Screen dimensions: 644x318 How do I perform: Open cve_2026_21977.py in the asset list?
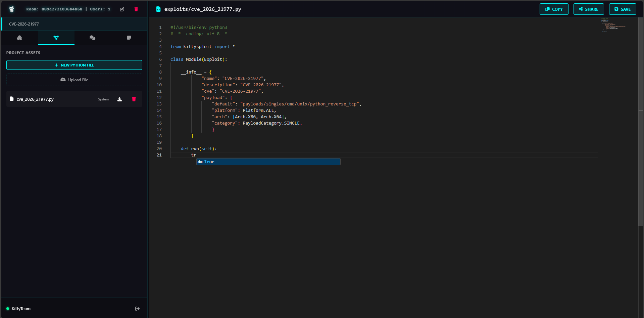coord(35,99)
